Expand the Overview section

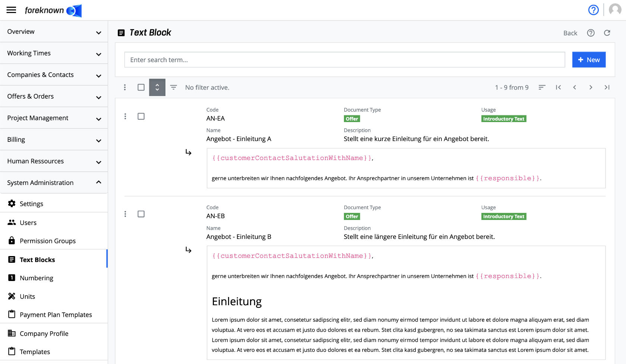tap(54, 32)
